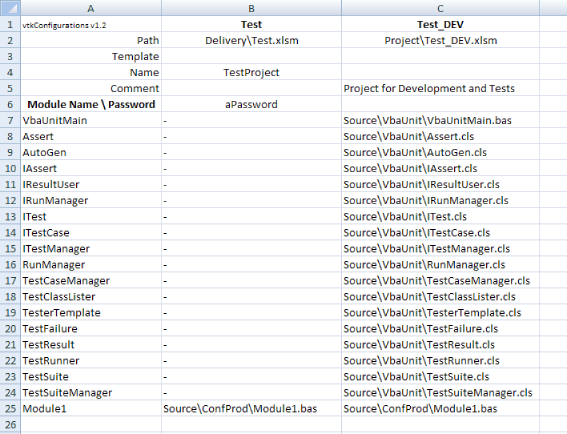Click 'Module Name \ Password' cell
The image size is (567, 434).
(91, 104)
